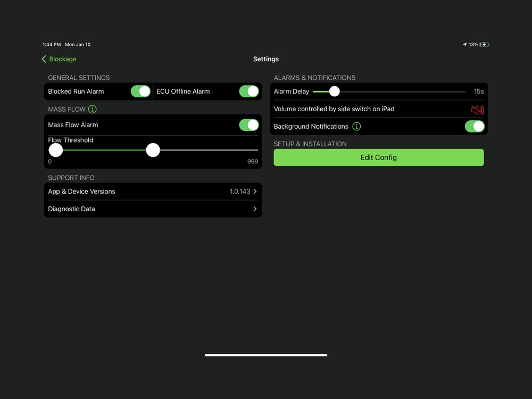The height and width of the screenshot is (399, 532).
Task: Toggle Blocked Run Alarm switch
Action: [140, 92]
